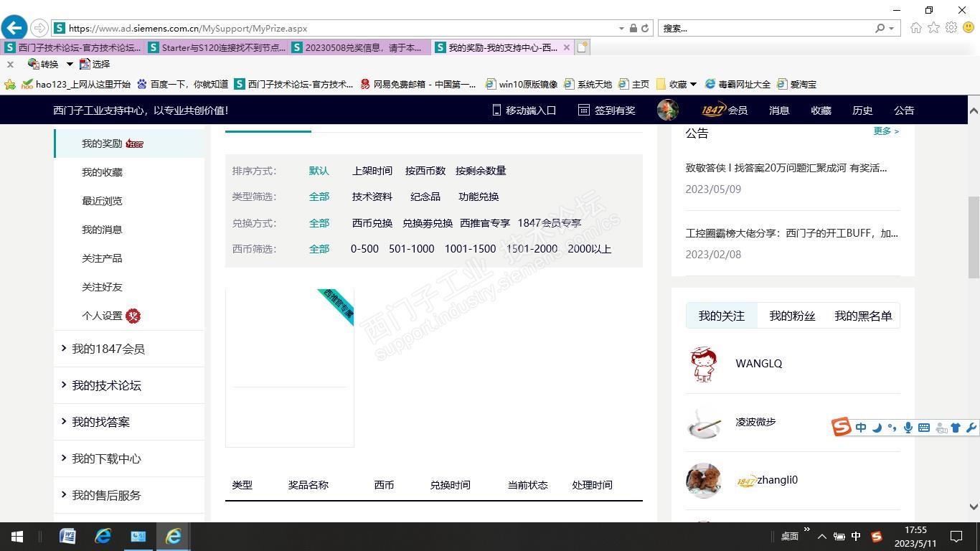Open a new browser tab
The height and width of the screenshot is (551, 980).
pyautogui.click(x=583, y=47)
